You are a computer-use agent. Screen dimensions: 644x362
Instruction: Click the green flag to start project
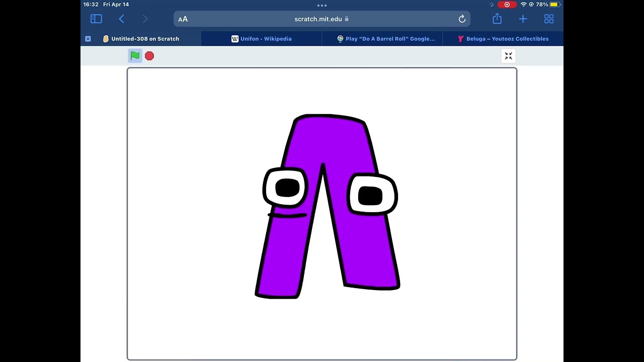135,56
